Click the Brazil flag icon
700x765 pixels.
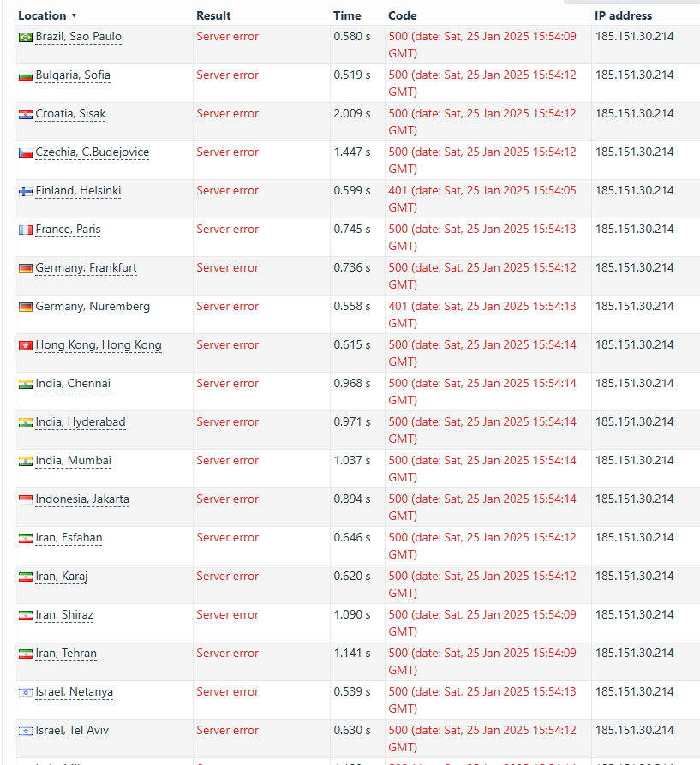[26, 37]
